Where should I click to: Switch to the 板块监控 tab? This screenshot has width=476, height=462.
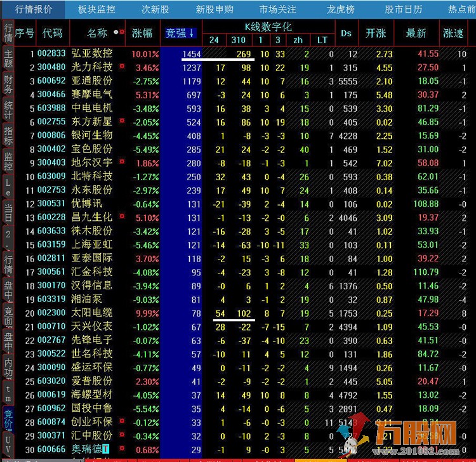click(96, 10)
